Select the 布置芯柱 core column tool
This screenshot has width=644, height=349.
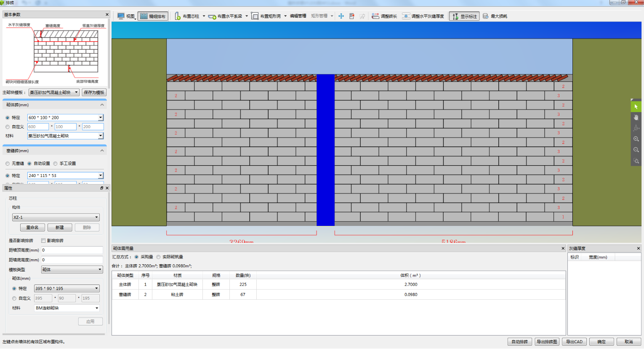(187, 16)
